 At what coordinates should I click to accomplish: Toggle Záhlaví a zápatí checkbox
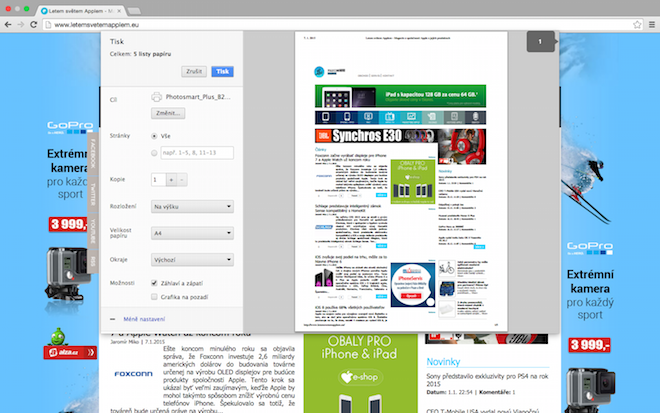point(154,283)
